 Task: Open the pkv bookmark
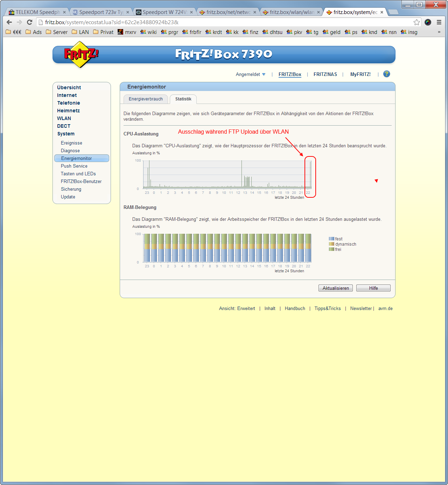(x=294, y=32)
